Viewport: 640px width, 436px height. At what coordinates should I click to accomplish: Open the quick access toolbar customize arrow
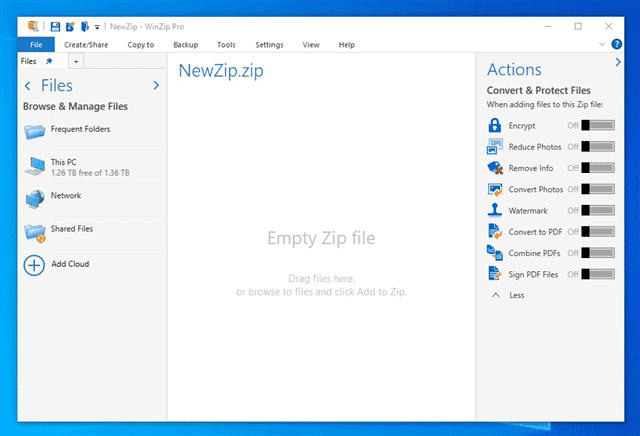pos(97,27)
